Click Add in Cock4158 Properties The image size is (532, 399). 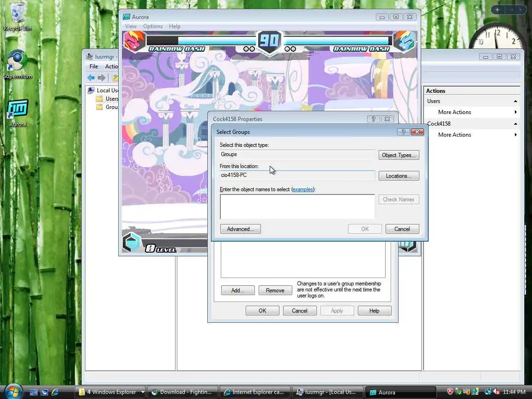(238, 290)
